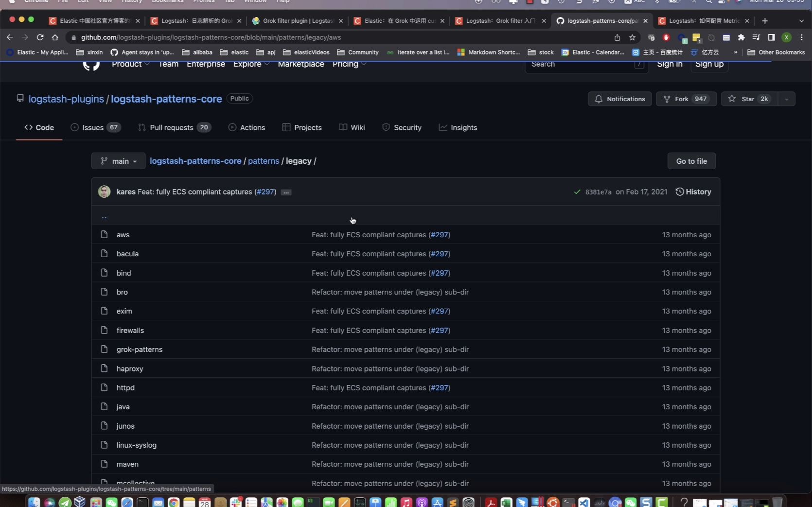The image size is (812, 507).
Task: Open the Actions tab
Action: (247, 127)
